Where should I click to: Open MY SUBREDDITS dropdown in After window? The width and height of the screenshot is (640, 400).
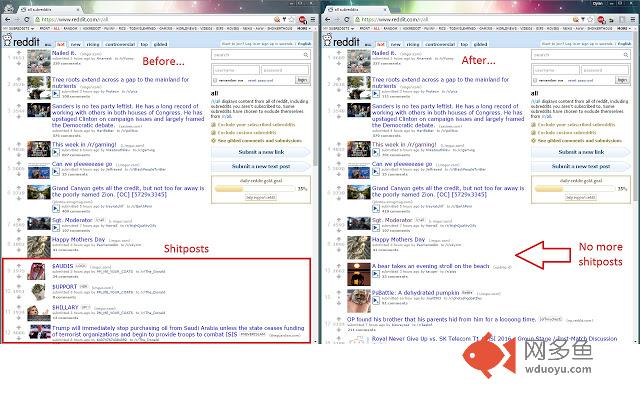tap(339, 29)
